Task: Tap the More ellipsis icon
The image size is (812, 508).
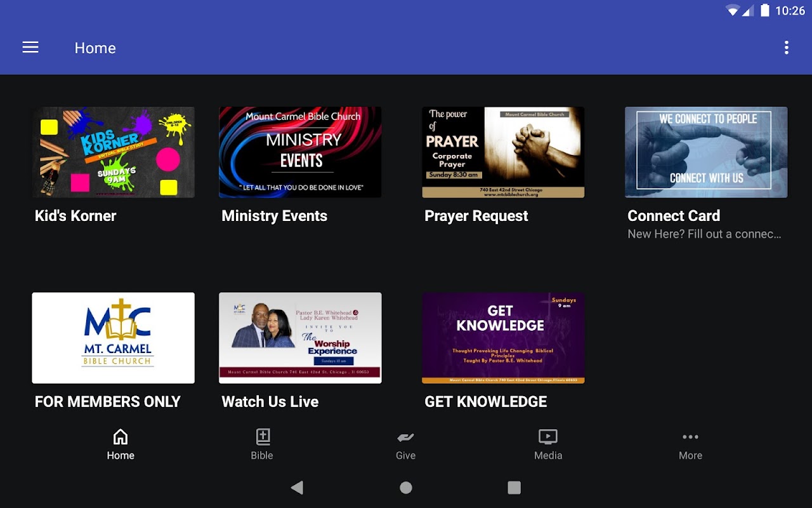Action: [690, 437]
